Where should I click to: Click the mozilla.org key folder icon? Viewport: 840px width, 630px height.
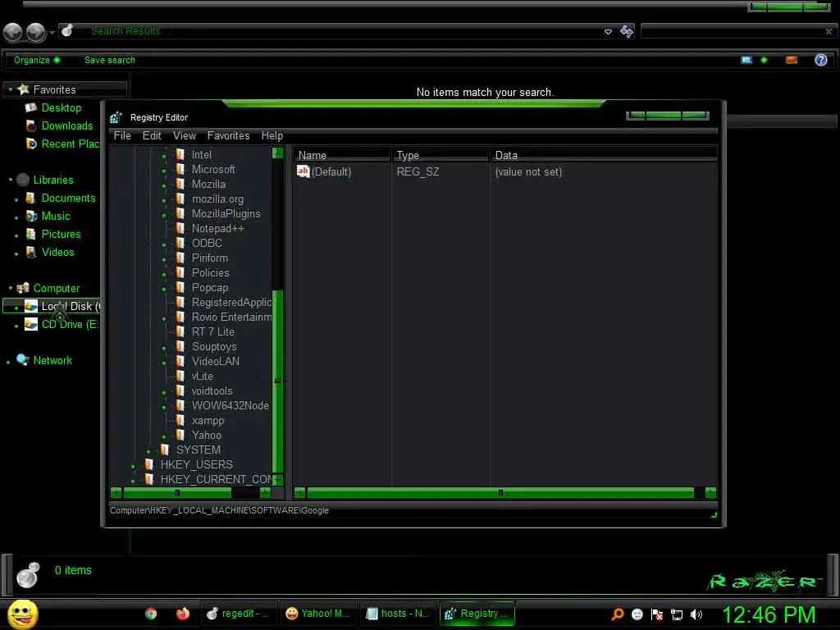tap(180, 199)
